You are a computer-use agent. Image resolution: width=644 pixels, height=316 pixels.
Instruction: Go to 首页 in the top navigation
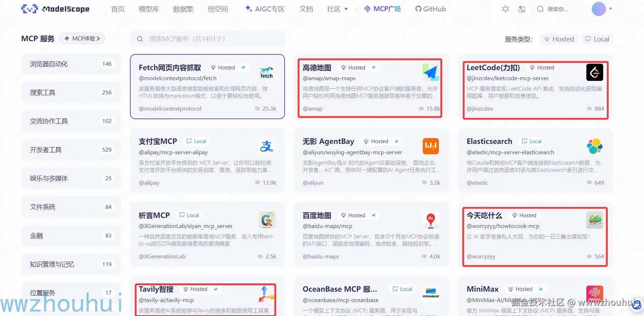coord(118,9)
